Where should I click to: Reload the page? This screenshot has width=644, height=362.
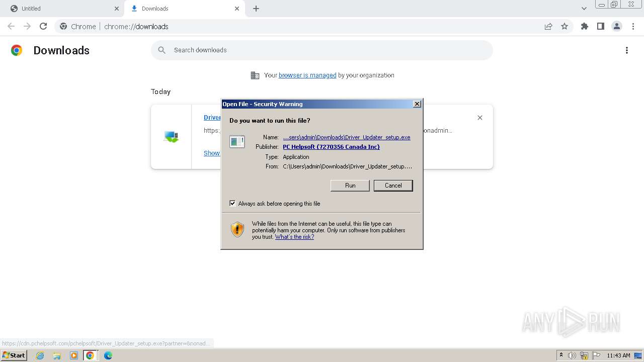(43, 26)
